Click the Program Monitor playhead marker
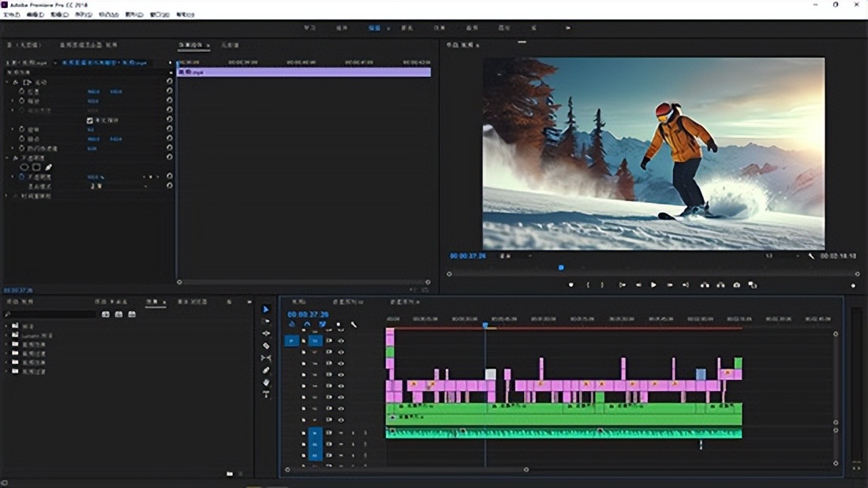The width and height of the screenshot is (868, 488). pyautogui.click(x=561, y=267)
